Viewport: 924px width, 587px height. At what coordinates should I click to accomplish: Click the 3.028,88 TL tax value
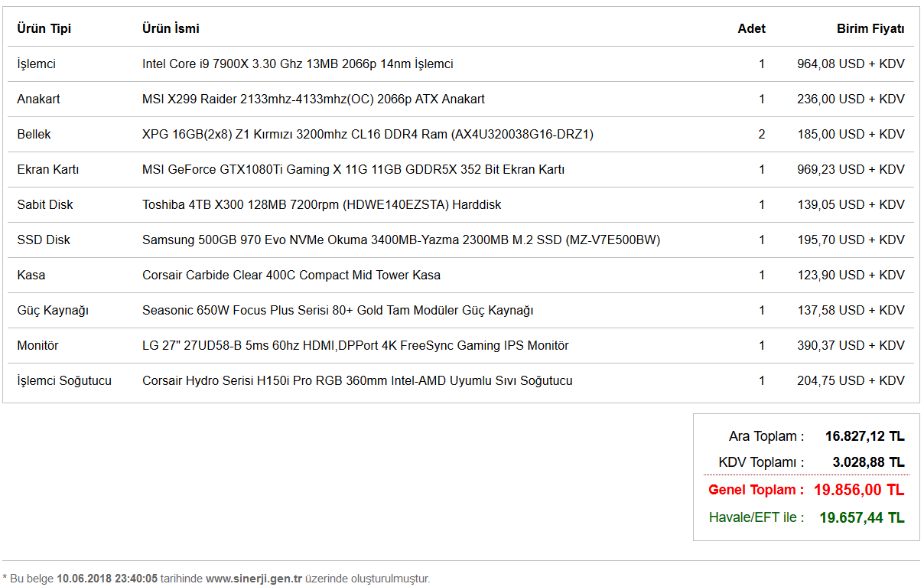coord(869,462)
